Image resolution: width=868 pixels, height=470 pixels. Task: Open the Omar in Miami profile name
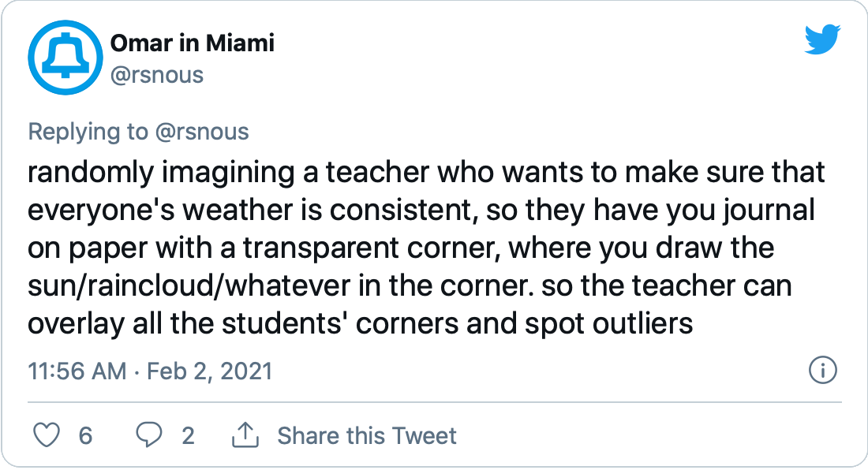192,43
